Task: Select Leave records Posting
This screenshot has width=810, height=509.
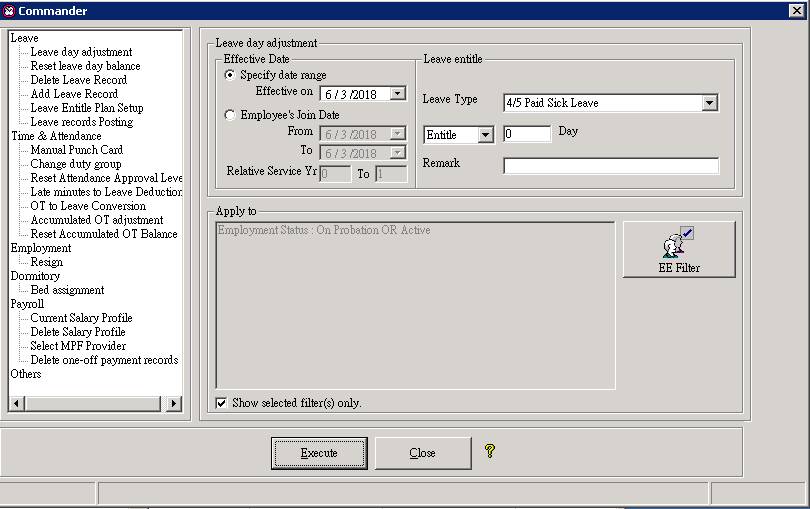Action: (x=82, y=121)
